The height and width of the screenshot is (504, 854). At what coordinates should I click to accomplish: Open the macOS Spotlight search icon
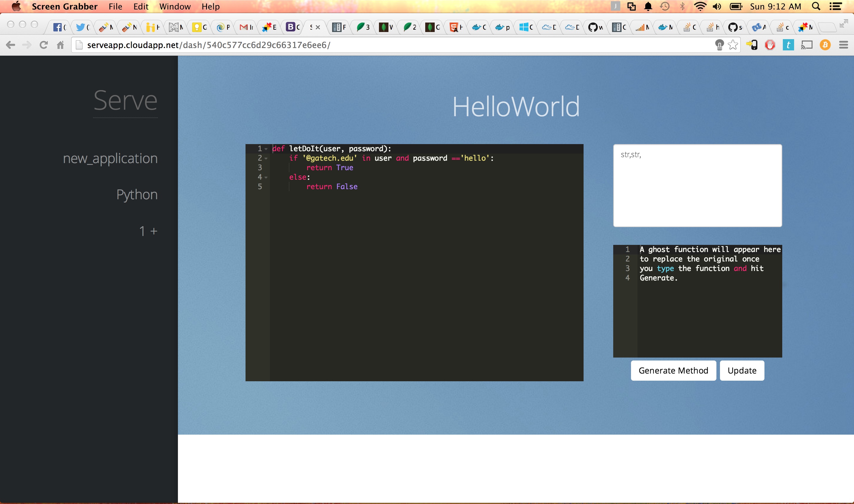click(x=816, y=7)
